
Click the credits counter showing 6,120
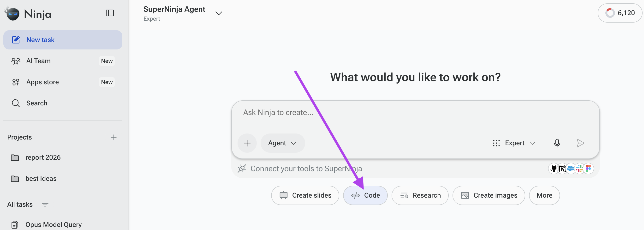pos(620,13)
